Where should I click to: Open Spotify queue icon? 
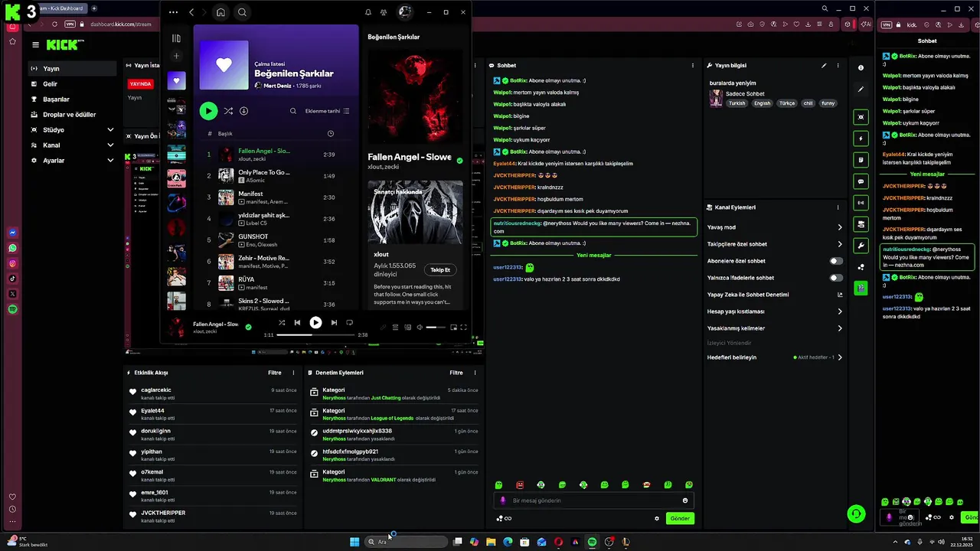pyautogui.click(x=396, y=328)
